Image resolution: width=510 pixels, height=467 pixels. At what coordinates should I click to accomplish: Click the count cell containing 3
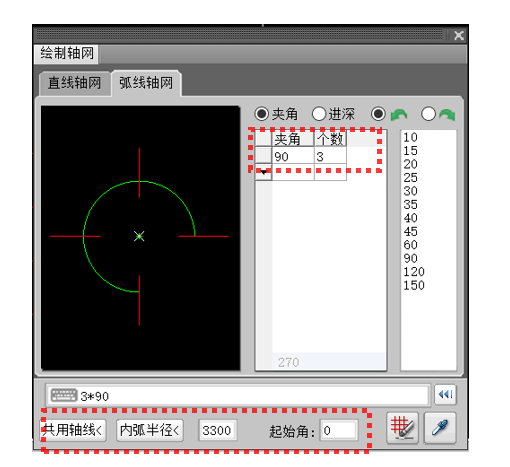click(x=330, y=156)
